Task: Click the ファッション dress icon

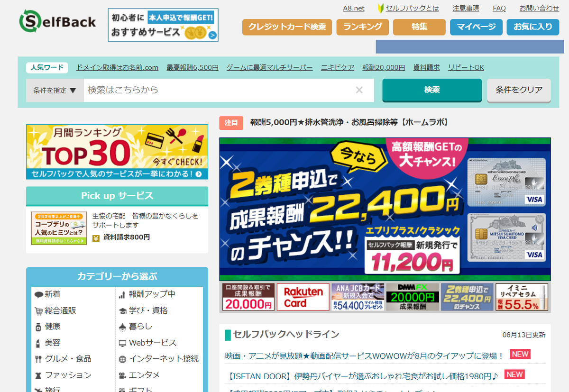Action: tap(38, 375)
